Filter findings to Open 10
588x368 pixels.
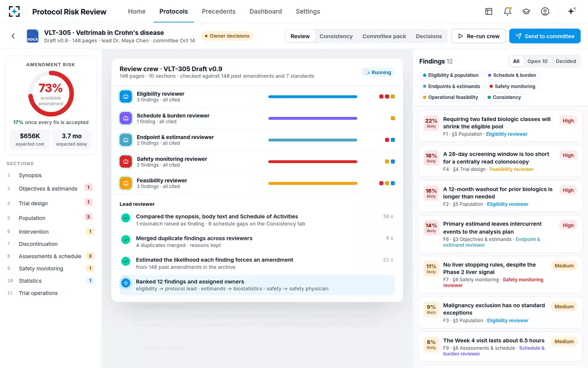coord(537,61)
